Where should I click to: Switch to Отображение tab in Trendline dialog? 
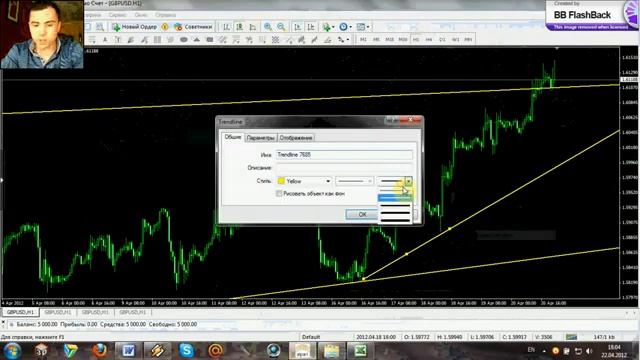296,138
